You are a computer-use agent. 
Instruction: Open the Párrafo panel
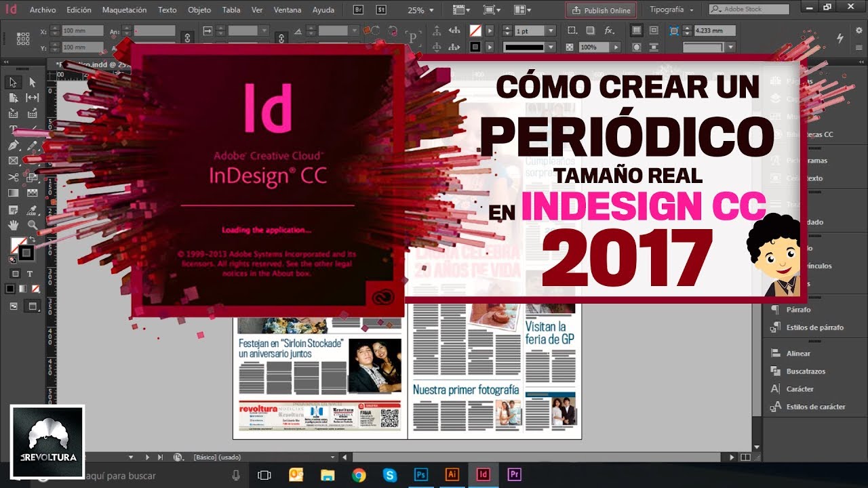point(798,310)
